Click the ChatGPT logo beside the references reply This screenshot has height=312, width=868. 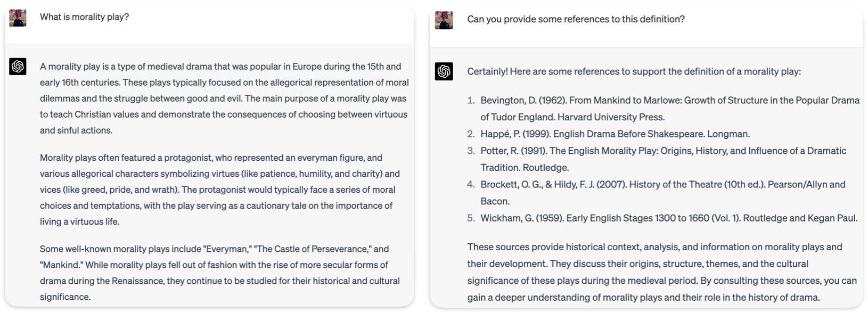pos(444,71)
